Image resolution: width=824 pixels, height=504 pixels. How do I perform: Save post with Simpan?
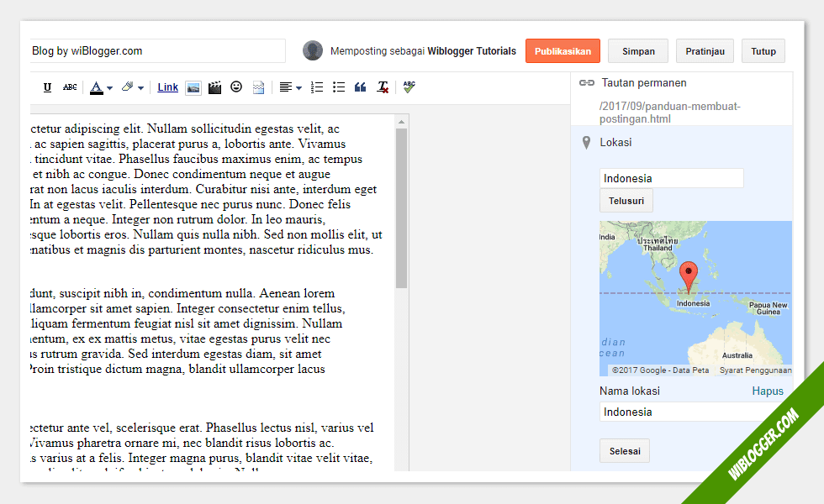click(x=638, y=51)
